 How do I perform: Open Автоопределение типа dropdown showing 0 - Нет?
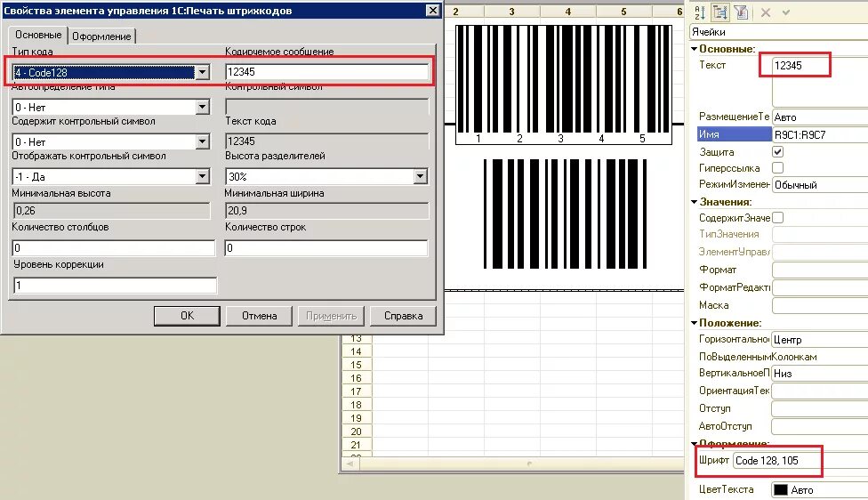(x=203, y=107)
